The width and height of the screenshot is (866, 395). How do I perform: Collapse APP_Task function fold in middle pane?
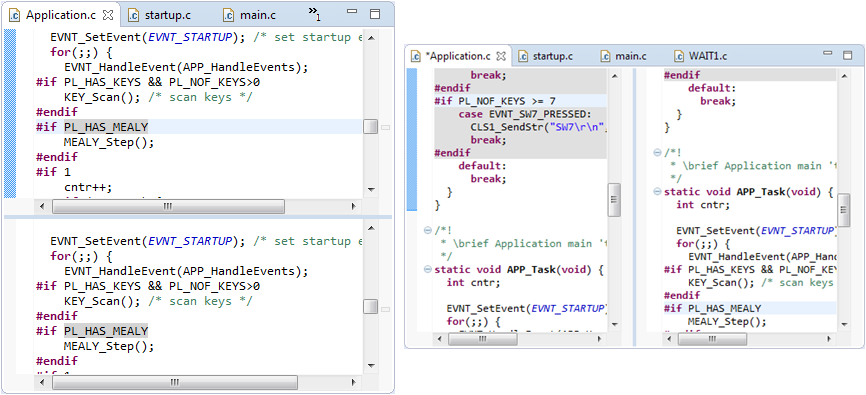pyautogui.click(x=427, y=270)
